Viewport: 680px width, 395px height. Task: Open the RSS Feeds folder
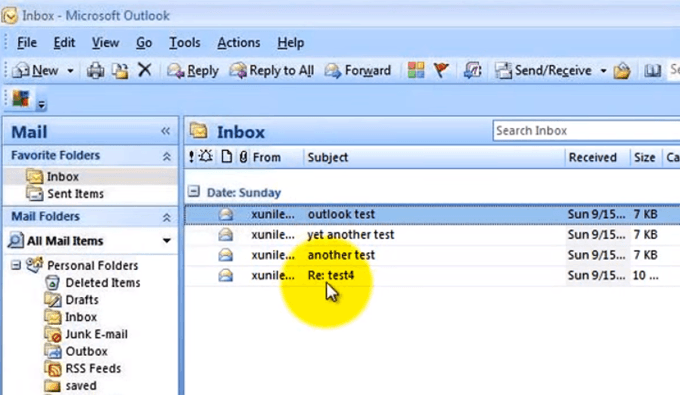pyautogui.click(x=93, y=369)
